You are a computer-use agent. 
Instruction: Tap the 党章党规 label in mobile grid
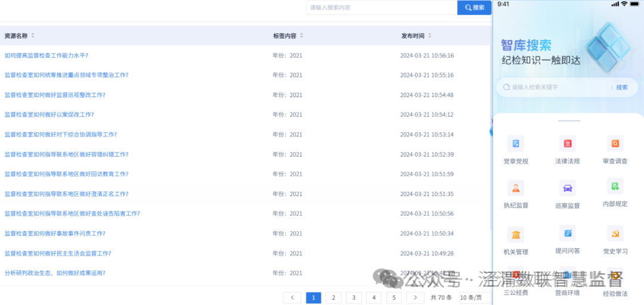(516, 161)
